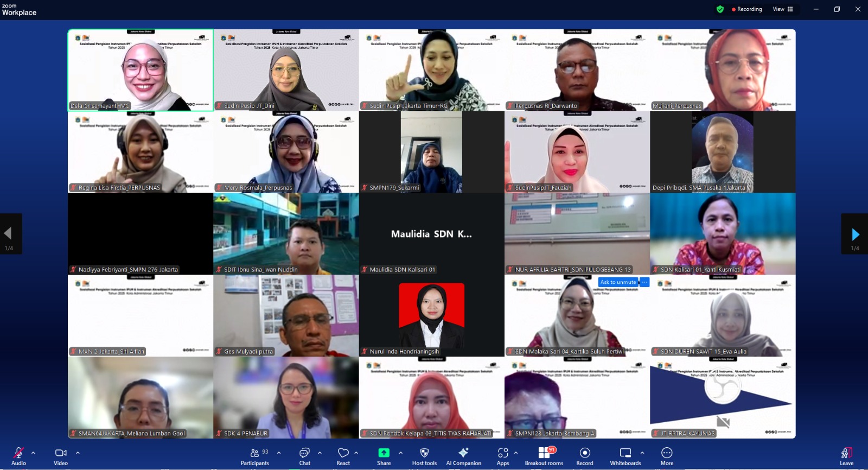Select SDK 4 PENABUR video tile

(x=286, y=398)
